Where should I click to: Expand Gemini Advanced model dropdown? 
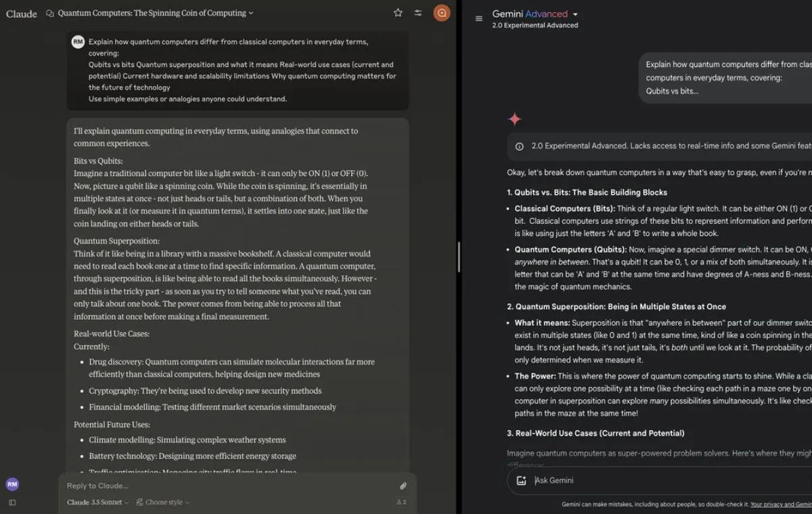coord(575,14)
